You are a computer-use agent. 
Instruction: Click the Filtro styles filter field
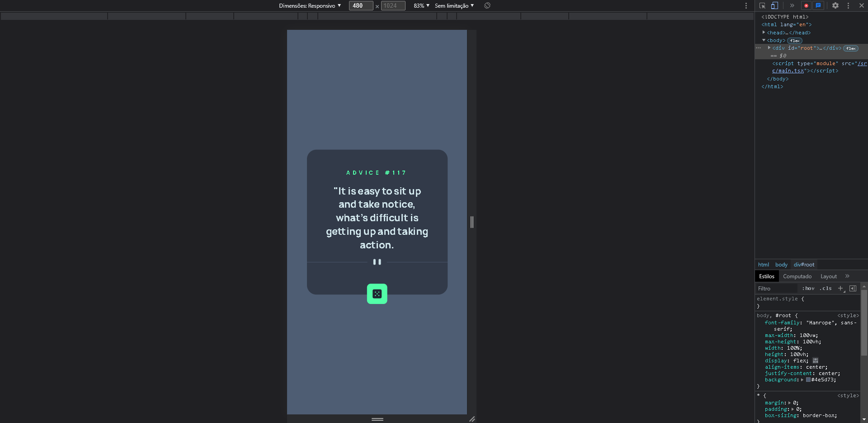(778, 289)
